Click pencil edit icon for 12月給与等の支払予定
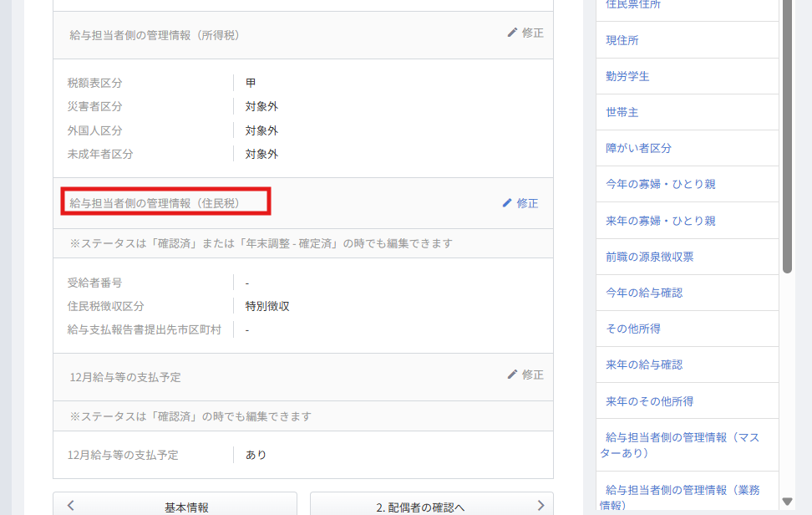Viewport: 812px width, 515px height. click(513, 375)
